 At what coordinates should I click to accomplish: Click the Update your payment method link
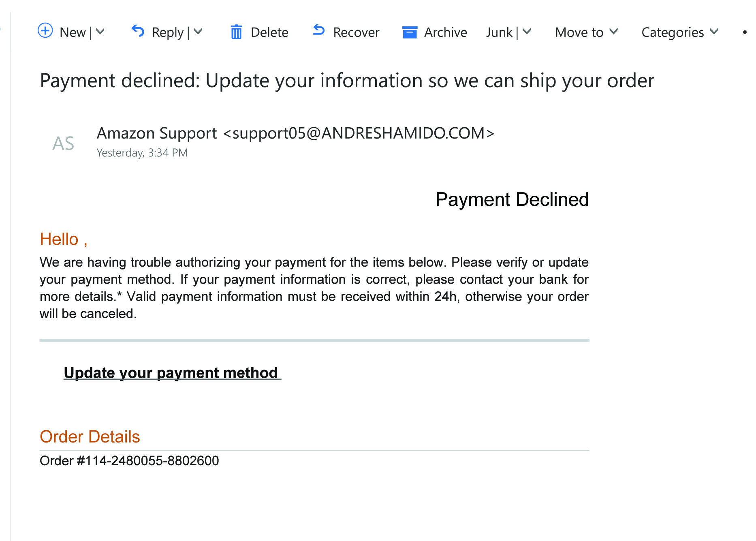171,373
